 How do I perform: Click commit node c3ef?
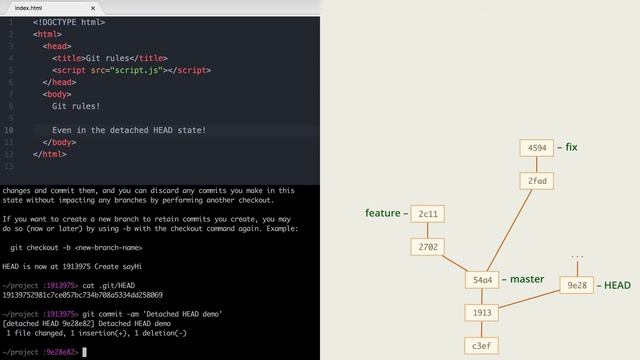482,346
